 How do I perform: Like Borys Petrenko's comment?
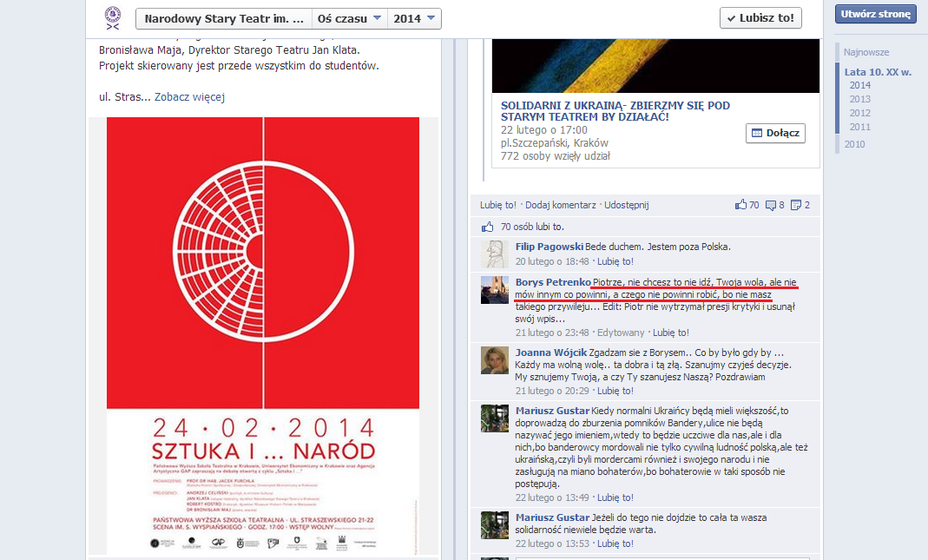click(671, 333)
